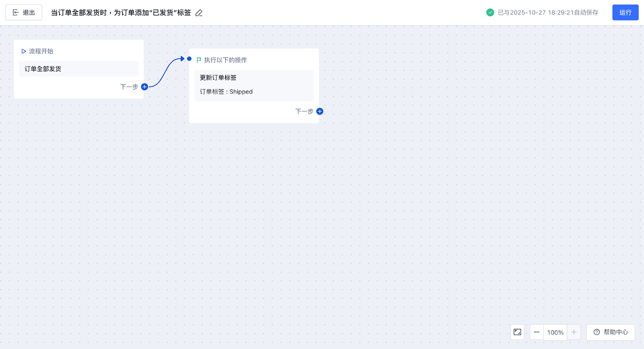Exit the editor via 退出 button
Image resolution: width=644 pixels, height=349 pixels.
[24, 12]
